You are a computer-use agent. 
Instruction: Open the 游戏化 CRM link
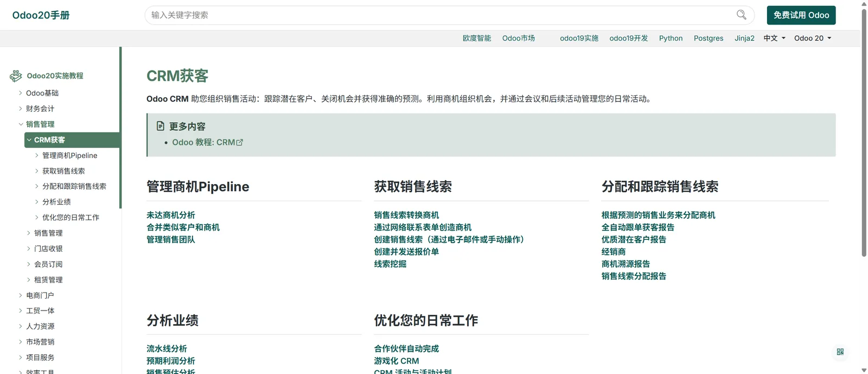pos(397,361)
